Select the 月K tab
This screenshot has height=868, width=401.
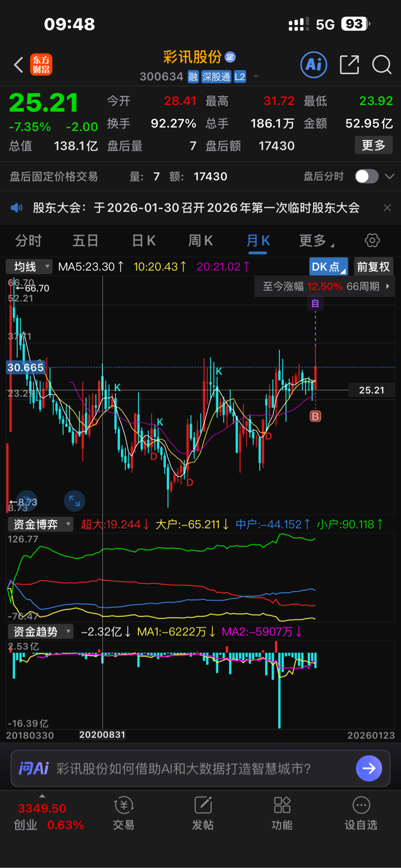(258, 241)
